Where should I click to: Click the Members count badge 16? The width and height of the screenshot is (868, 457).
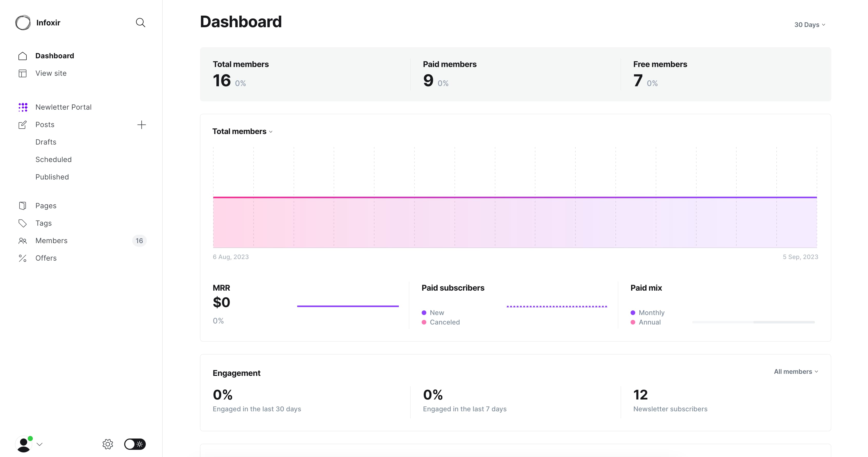[x=139, y=241]
